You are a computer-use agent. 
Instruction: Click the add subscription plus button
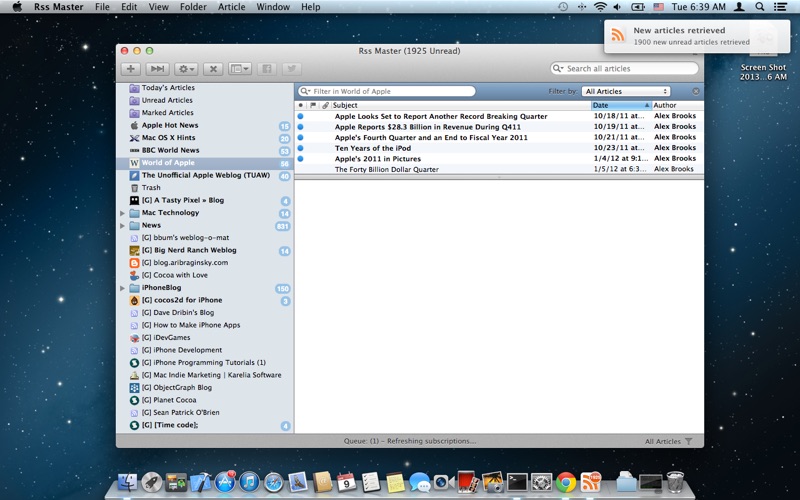tap(131, 68)
